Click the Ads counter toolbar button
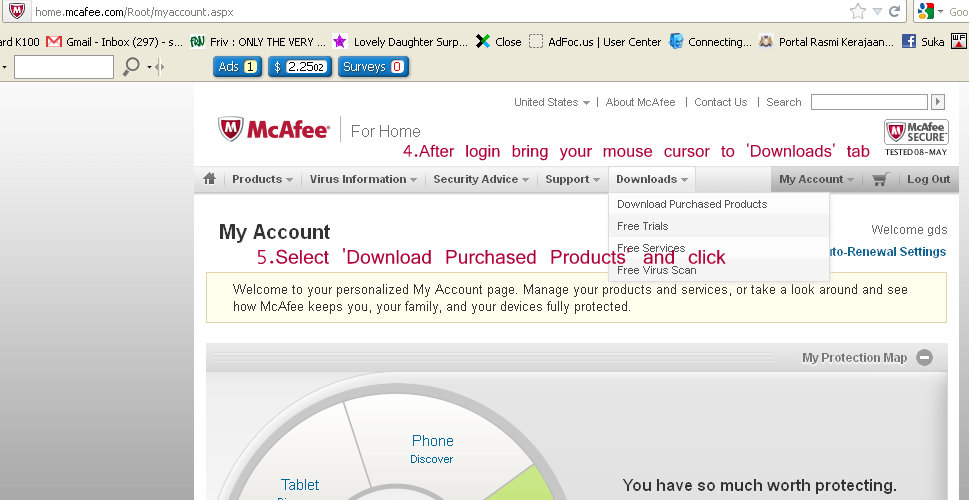 (237, 67)
